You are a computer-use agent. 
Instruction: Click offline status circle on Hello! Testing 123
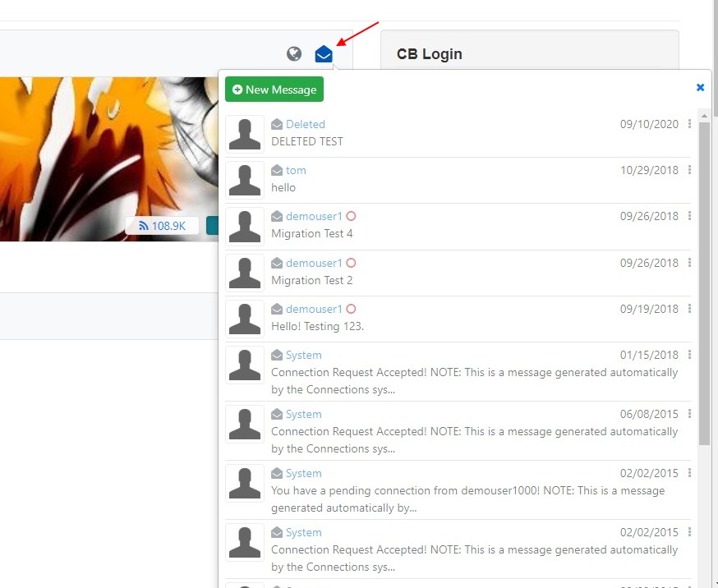(351, 309)
